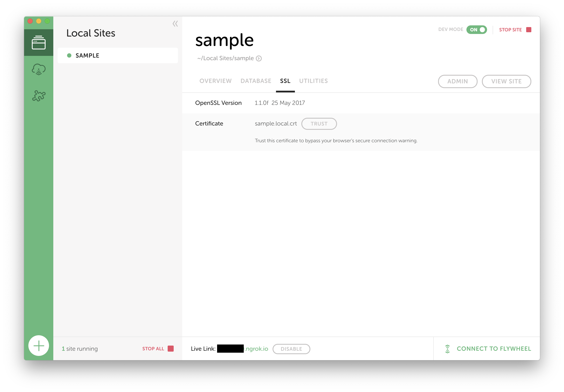Open the Cloud backups sidebar icon
Image resolution: width=564 pixels, height=392 pixels.
(38, 69)
